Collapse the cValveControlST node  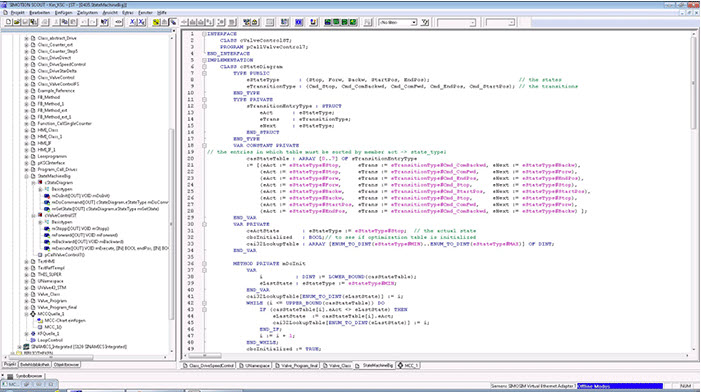tap(34, 215)
